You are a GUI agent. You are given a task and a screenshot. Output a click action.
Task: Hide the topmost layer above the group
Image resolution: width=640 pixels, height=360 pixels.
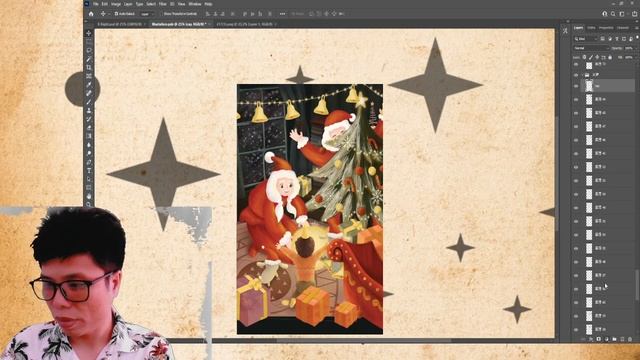click(576, 65)
